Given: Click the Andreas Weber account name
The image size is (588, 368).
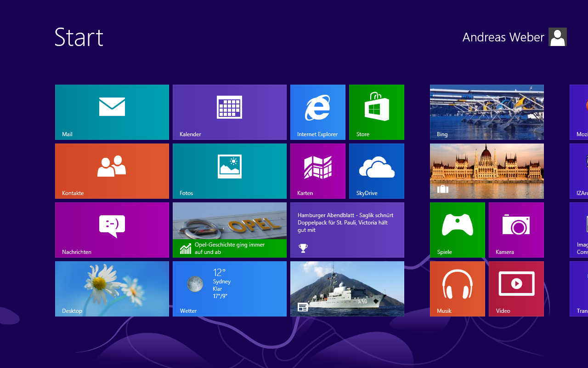Looking at the screenshot, I should [503, 37].
